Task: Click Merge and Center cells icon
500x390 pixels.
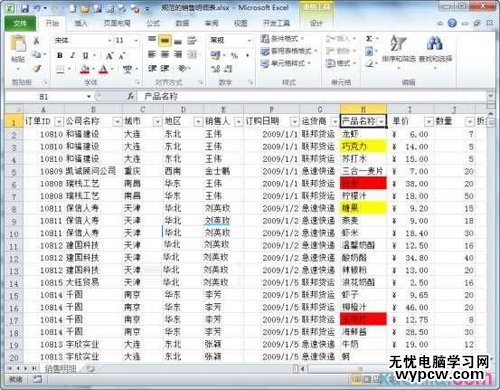Action: tap(192, 54)
